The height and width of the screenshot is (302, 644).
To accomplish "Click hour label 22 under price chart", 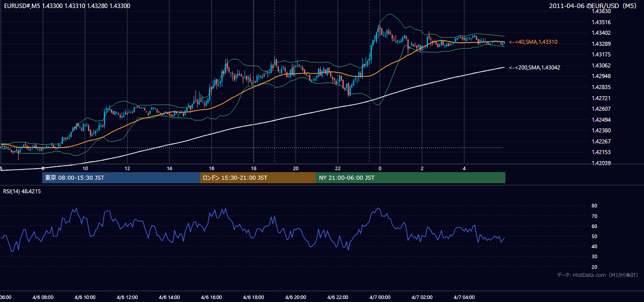I will pyautogui.click(x=338, y=168).
